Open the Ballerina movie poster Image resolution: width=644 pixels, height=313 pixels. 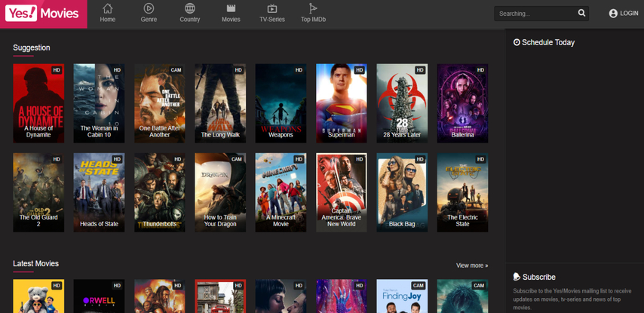(x=462, y=103)
